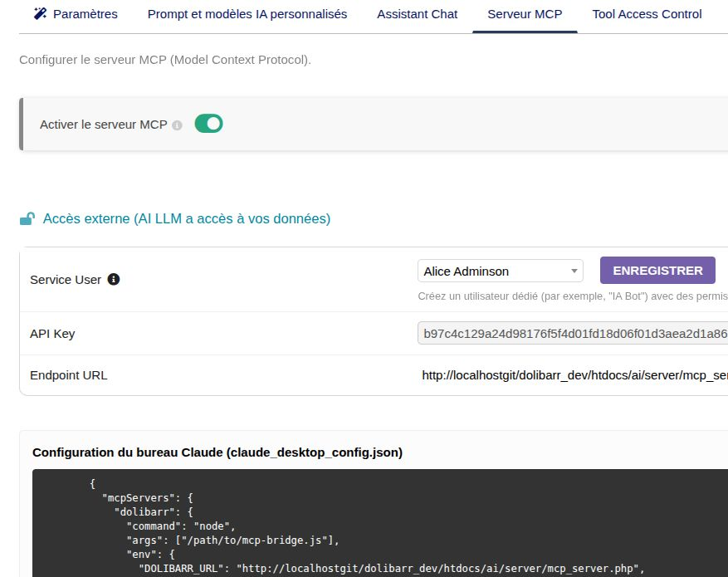Click the magic wand icon beside Paramètres
The image size is (728, 577).
tap(41, 13)
